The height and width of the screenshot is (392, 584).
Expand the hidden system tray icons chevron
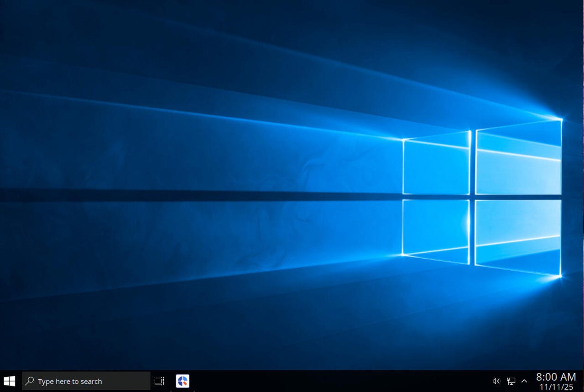524,381
